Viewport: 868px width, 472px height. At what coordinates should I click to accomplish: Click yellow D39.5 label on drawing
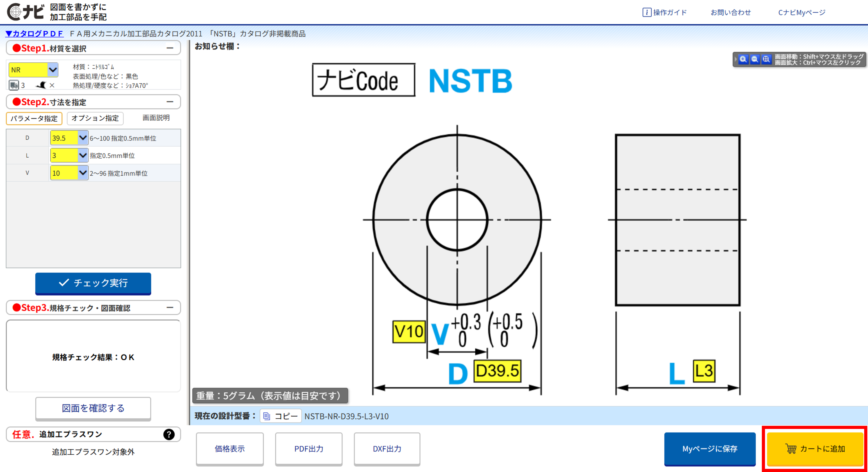click(497, 371)
